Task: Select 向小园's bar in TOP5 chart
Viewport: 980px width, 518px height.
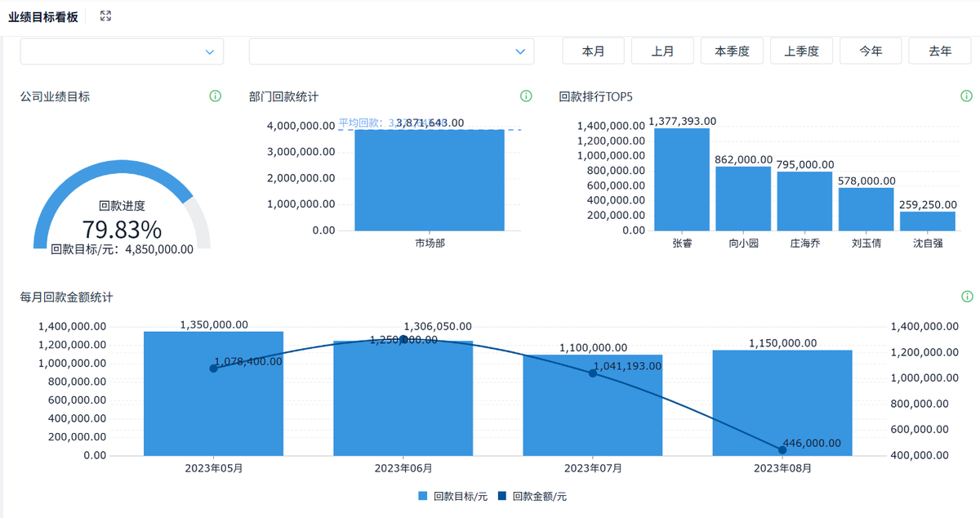Action: point(743,199)
